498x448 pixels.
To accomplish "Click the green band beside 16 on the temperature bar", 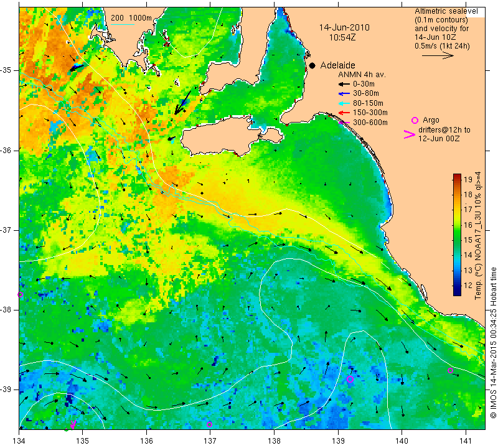I will (x=457, y=225).
